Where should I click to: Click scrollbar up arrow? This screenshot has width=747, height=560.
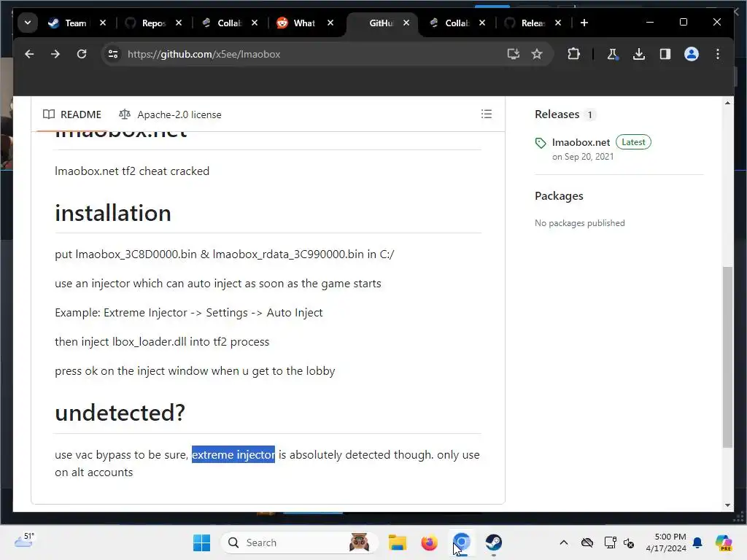click(x=727, y=103)
